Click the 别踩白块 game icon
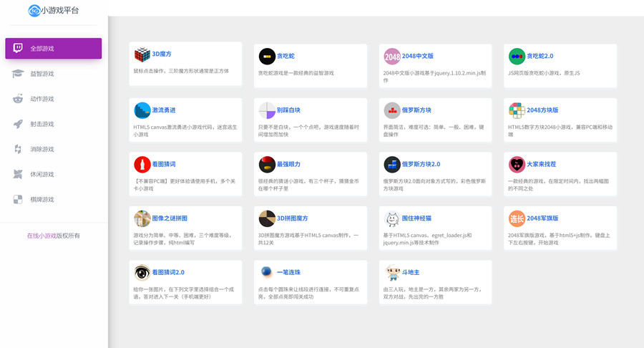Viewport: 644px width, 348px height. click(x=267, y=110)
